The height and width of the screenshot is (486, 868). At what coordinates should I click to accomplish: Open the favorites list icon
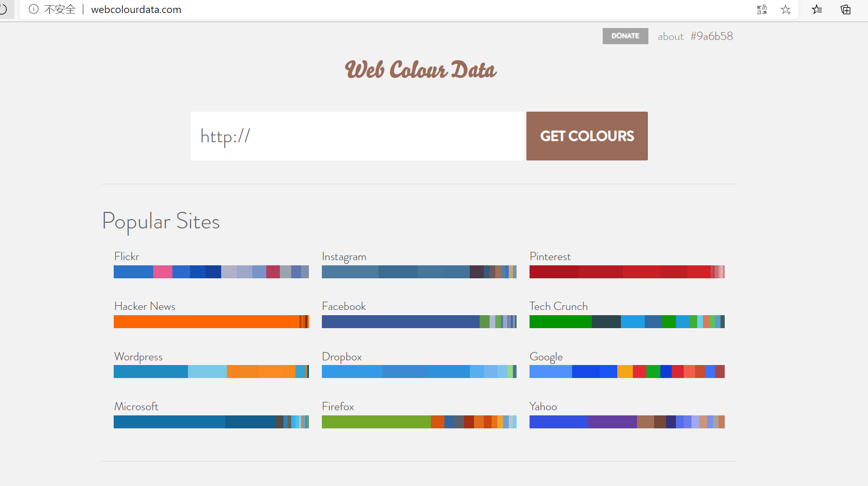point(817,9)
